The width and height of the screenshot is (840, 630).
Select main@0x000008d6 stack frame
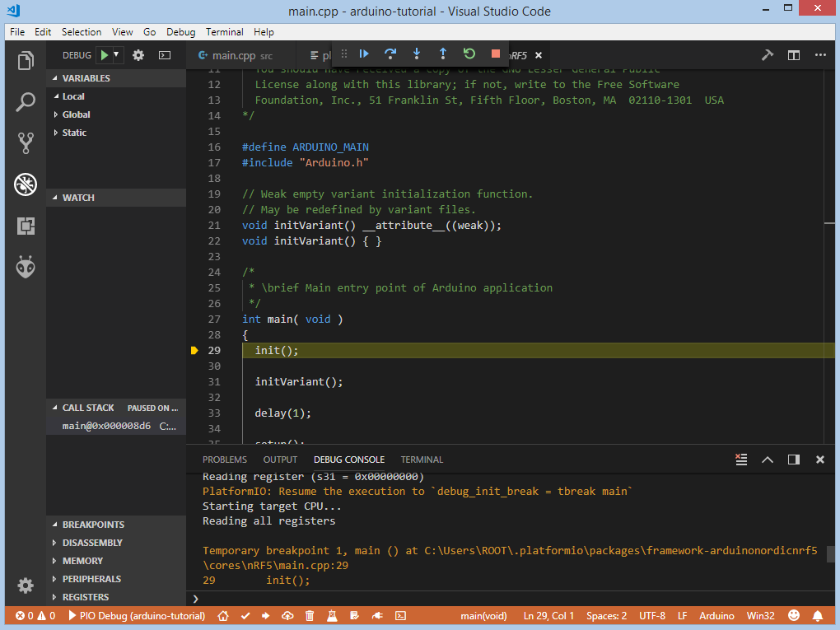[x=116, y=426]
